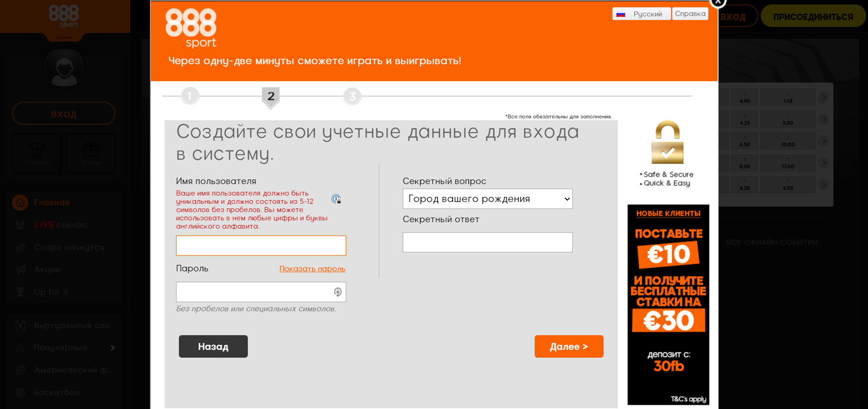Open the Секретный вопрос dropdown
The width and height of the screenshot is (868, 409).
click(487, 199)
